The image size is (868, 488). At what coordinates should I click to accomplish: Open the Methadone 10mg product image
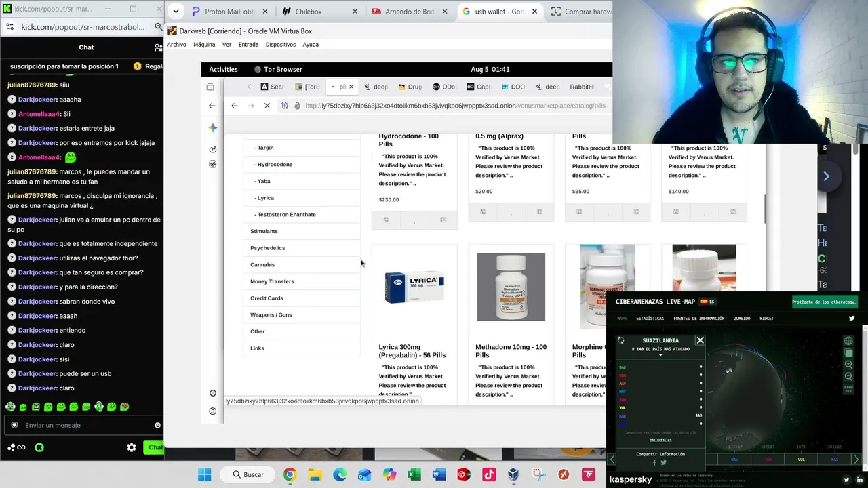click(x=511, y=287)
